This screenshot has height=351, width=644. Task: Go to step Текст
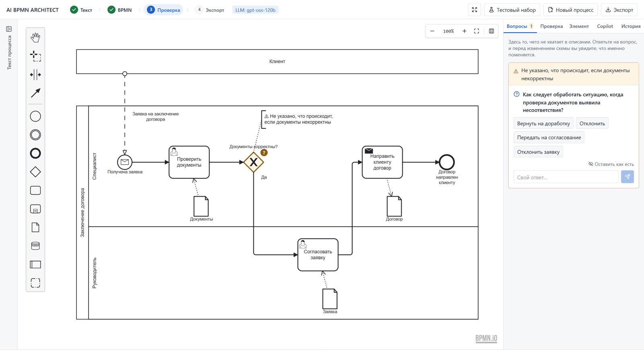point(81,10)
